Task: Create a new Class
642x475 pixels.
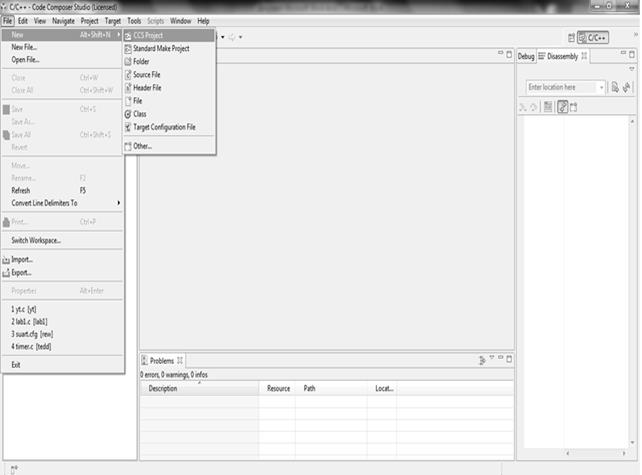Action: 169,114
